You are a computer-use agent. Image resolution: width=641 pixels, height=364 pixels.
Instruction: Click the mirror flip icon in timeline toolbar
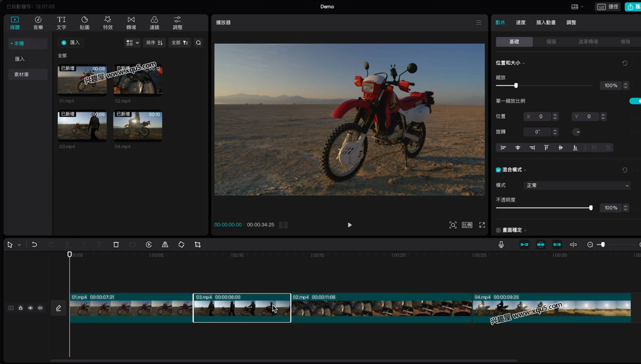point(165,244)
